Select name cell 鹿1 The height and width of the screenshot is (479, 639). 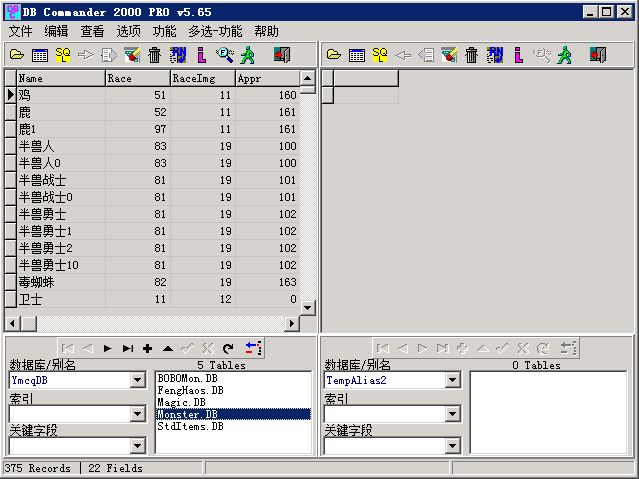pyautogui.click(x=61, y=129)
